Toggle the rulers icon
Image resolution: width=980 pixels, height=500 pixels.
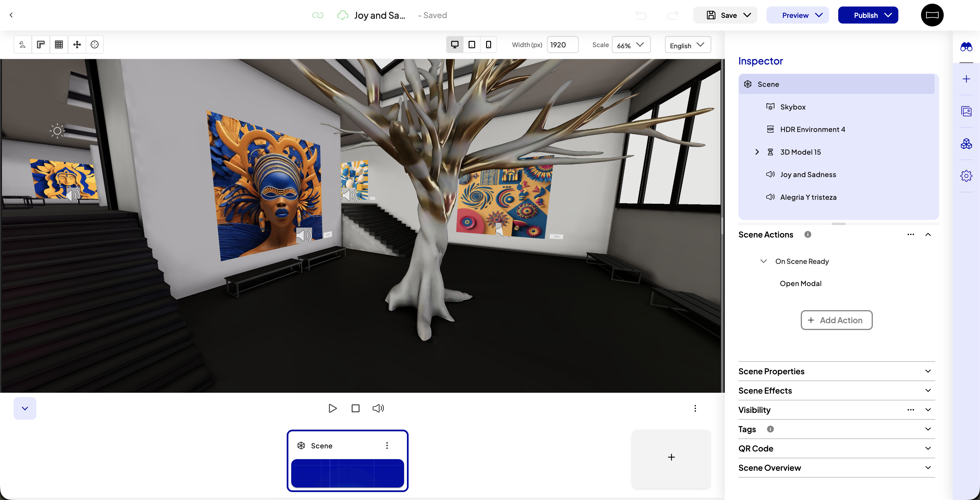click(x=41, y=45)
